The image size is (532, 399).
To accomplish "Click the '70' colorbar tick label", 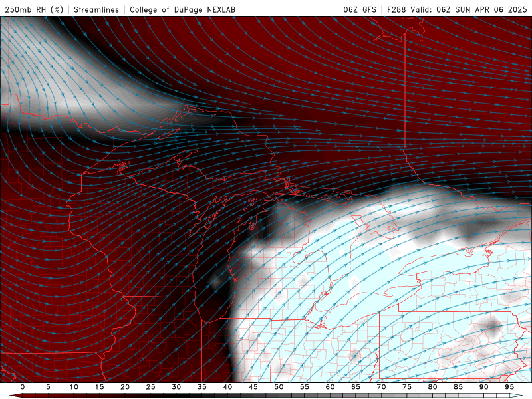I will coord(381,387).
